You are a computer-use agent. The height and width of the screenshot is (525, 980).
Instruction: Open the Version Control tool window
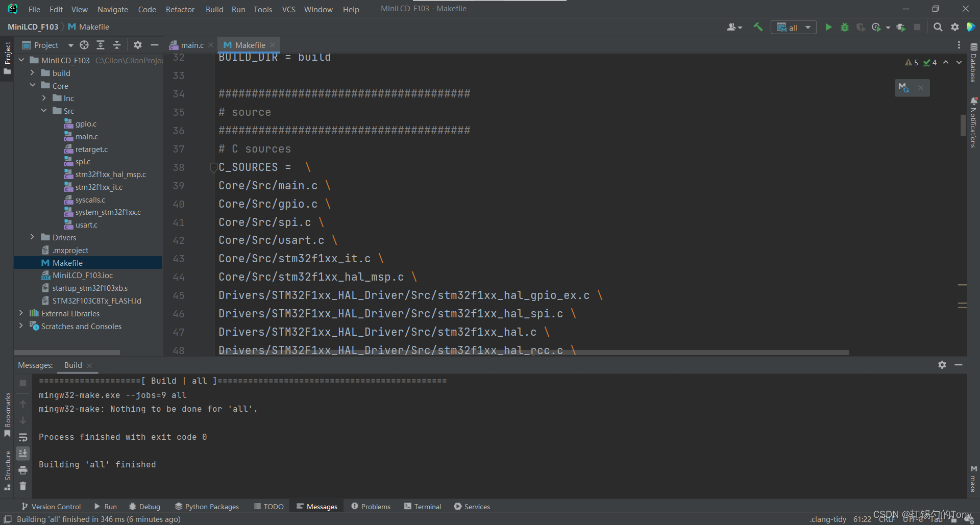click(x=51, y=507)
